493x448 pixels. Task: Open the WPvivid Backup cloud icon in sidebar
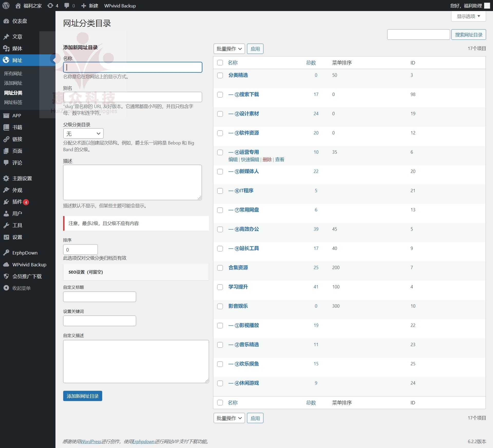(x=6, y=265)
